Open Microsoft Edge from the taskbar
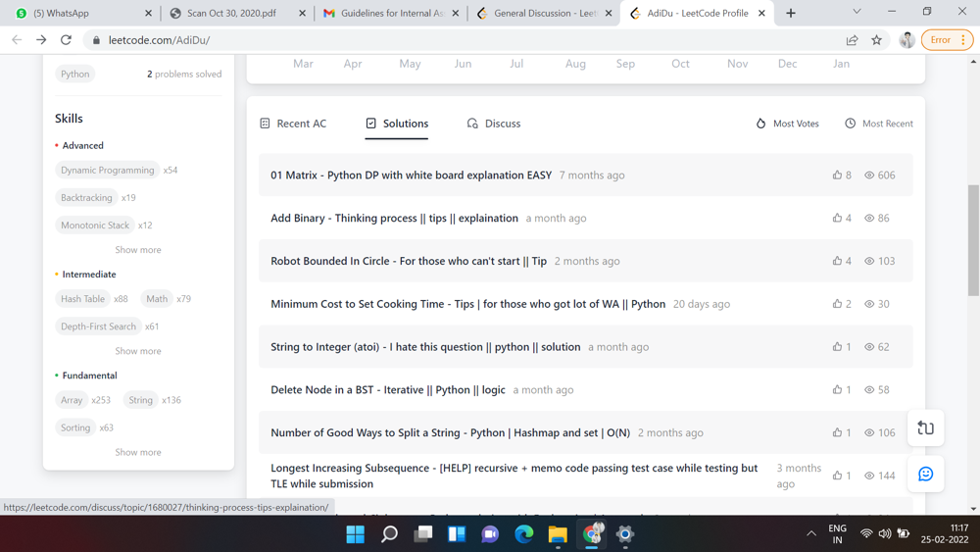 pyautogui.click(x=523, y=534)
